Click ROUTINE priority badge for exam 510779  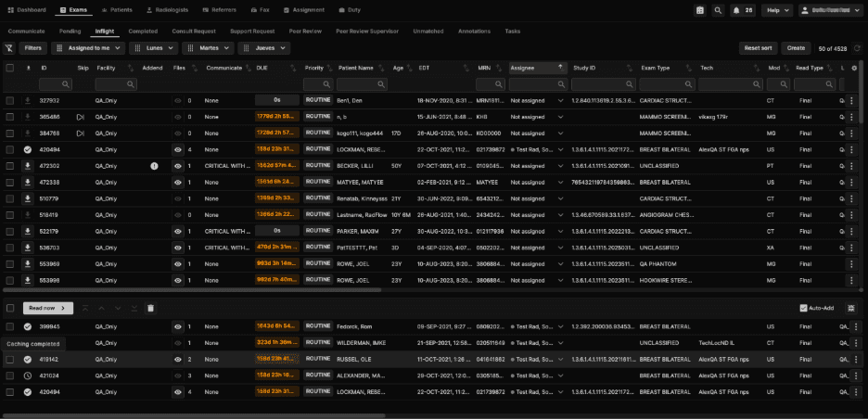[x=318, y=197]
